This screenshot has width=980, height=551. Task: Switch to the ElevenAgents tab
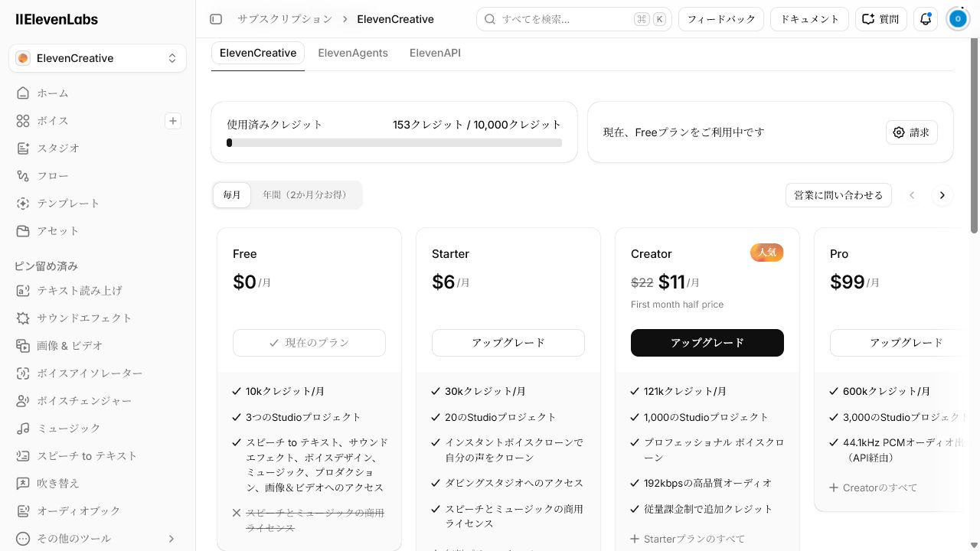click(353, 53)
